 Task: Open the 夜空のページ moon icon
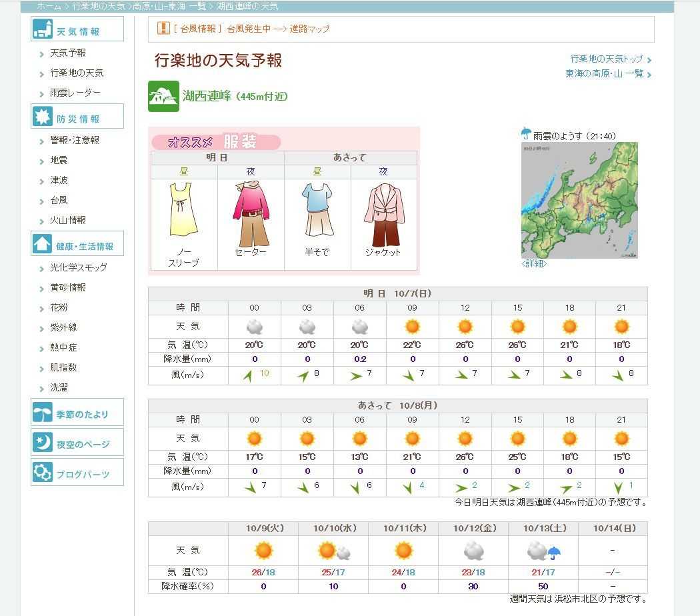(43, 443)
